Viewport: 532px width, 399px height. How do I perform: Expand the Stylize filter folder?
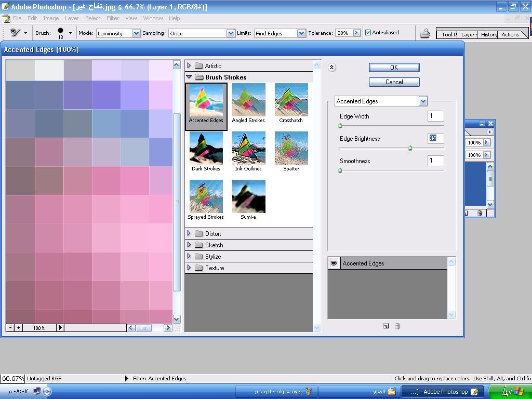(189, 256)
